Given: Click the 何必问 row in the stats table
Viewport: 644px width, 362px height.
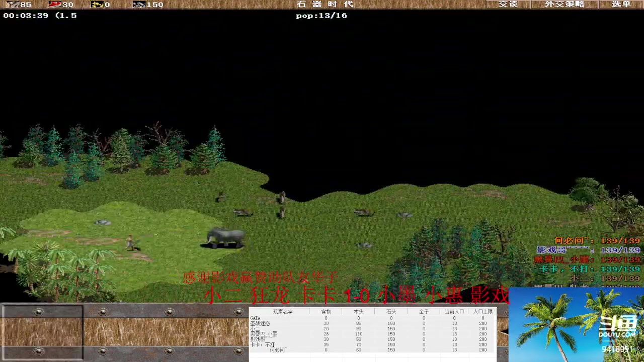Looking at the screenshot, I should (x=372, y=350).
